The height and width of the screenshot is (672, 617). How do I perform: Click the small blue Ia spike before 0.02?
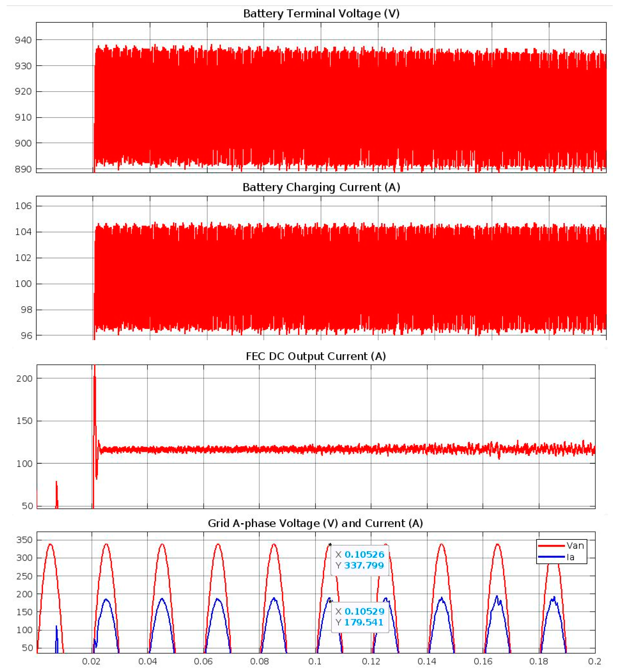(x=56, y=635)
